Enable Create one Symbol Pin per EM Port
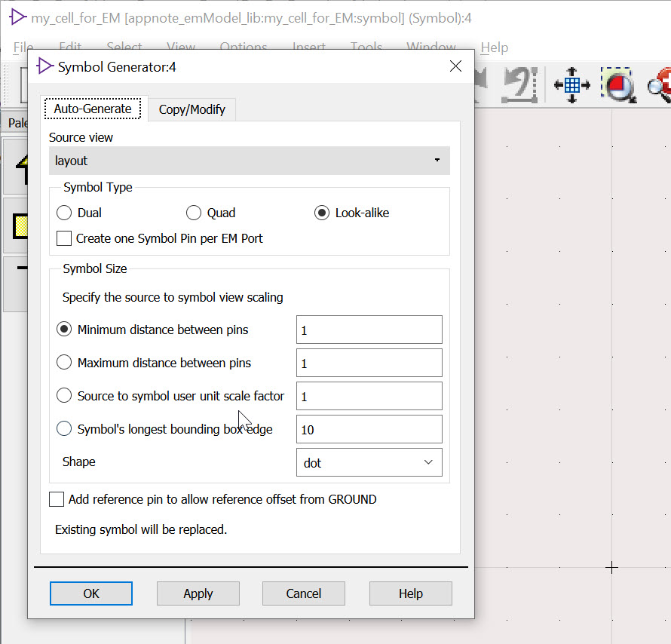Screen dimensions: 671x644 tap(65, 238)
